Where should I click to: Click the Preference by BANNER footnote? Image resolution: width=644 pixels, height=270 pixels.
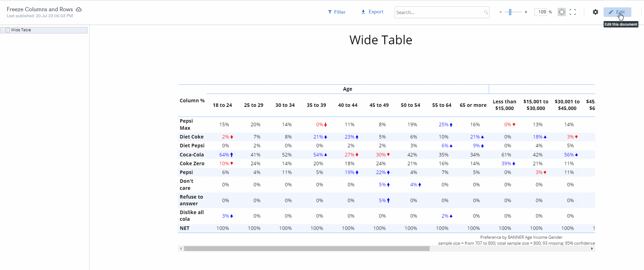(521, 237)
